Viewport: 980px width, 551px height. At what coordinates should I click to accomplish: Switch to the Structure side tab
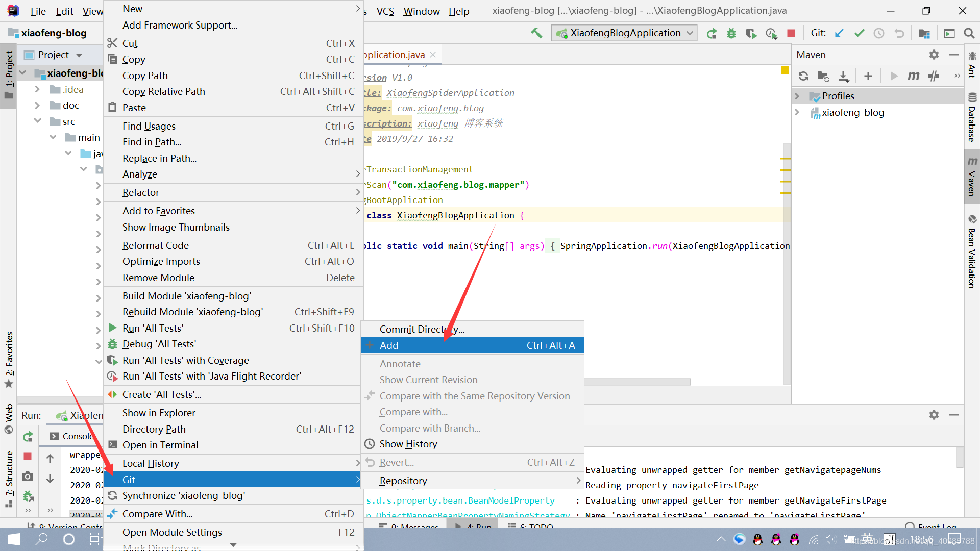9,479
